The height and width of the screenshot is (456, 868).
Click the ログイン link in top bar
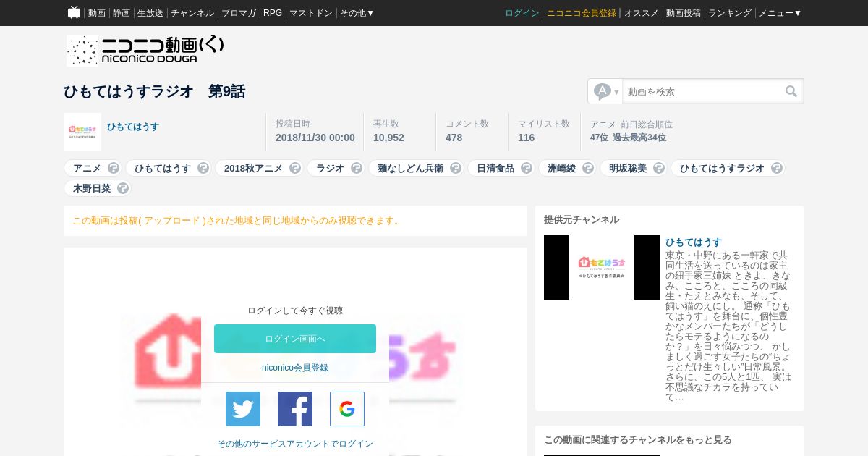click(x=522, y=13)
